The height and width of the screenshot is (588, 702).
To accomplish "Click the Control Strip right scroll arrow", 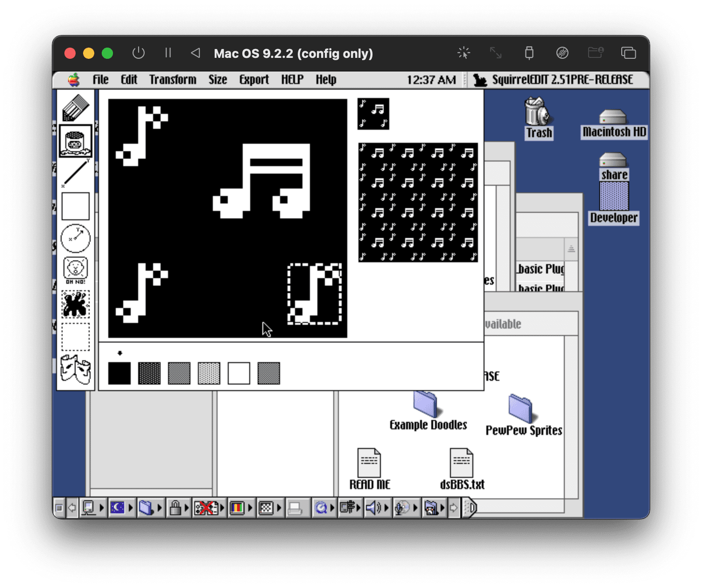I will (454, 508).
